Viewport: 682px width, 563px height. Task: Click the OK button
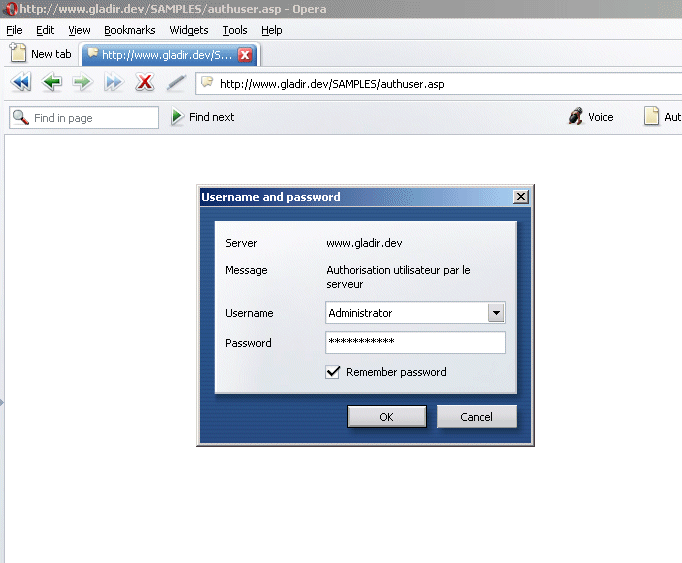coord(387,416)
